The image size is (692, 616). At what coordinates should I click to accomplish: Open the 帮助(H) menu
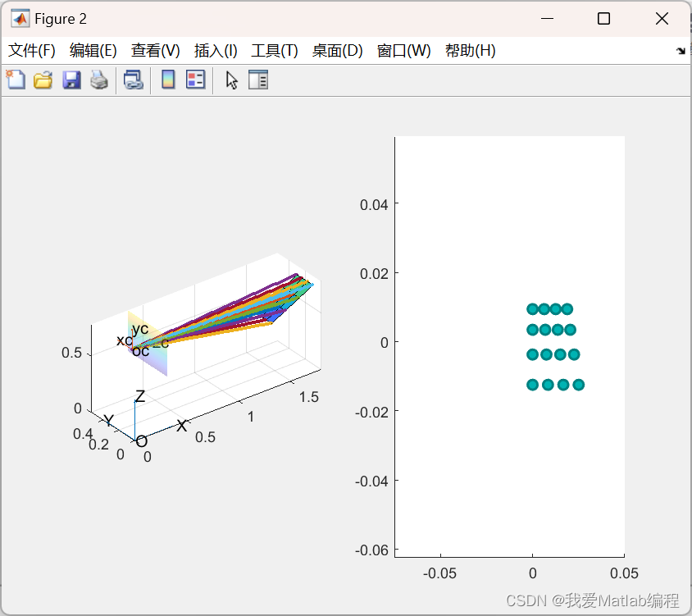470,50
